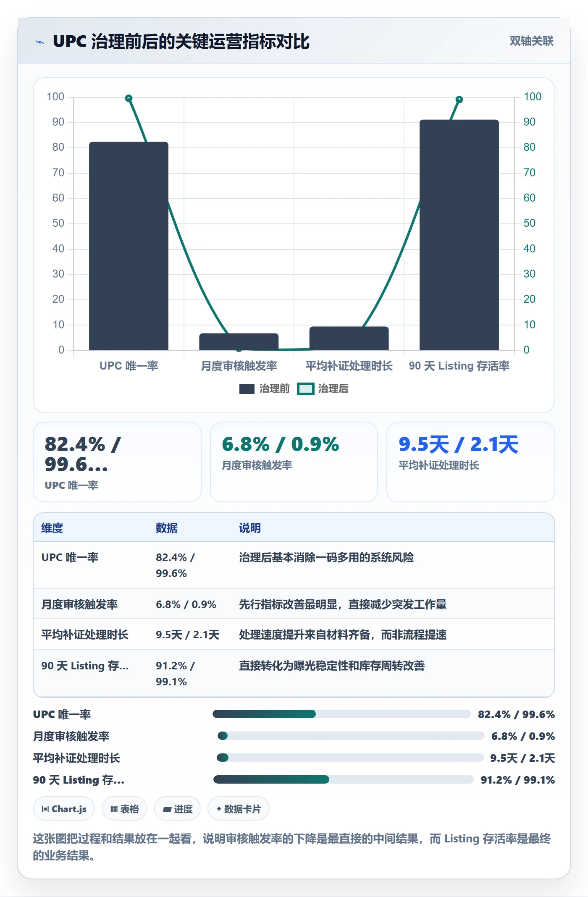Screen dimensions: 588x897
Task: Click the 82.4% / 99.6% progress value label
Action: (x=516, y=714)
